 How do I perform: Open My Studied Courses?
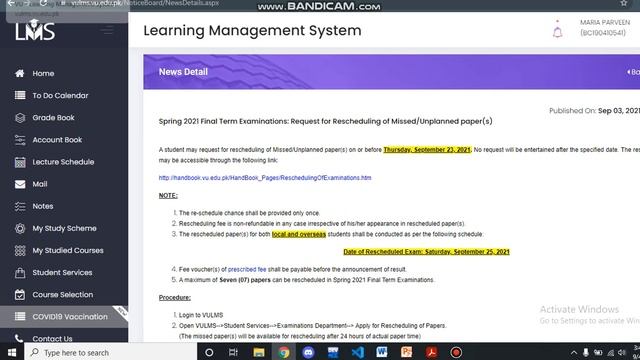68,250
